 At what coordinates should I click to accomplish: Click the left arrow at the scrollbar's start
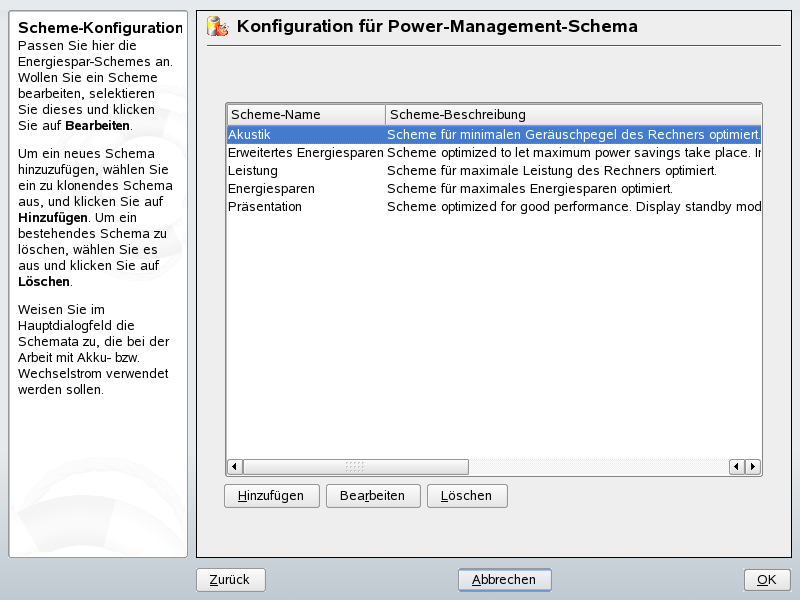[235, 467]
